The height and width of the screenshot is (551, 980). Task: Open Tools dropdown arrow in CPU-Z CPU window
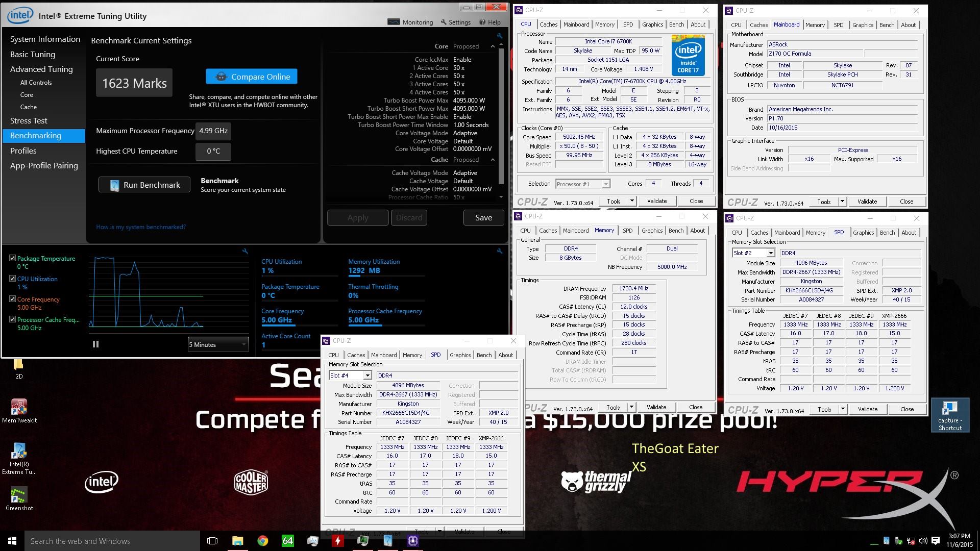(x=632, y=201)
